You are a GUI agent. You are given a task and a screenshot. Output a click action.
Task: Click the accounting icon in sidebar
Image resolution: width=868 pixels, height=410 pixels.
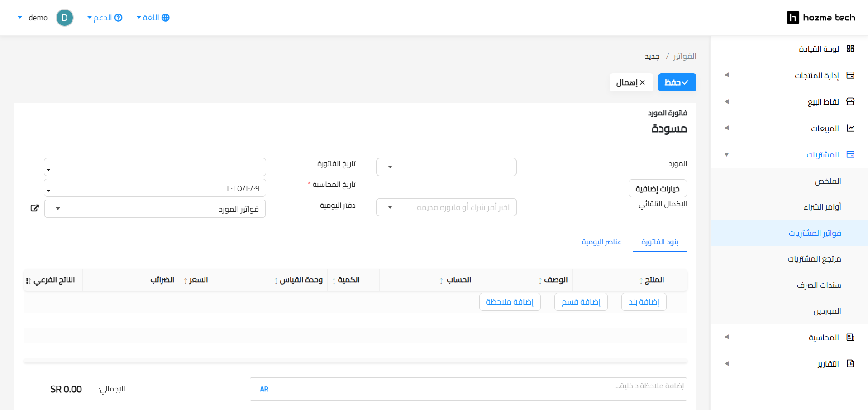(850, 337)
